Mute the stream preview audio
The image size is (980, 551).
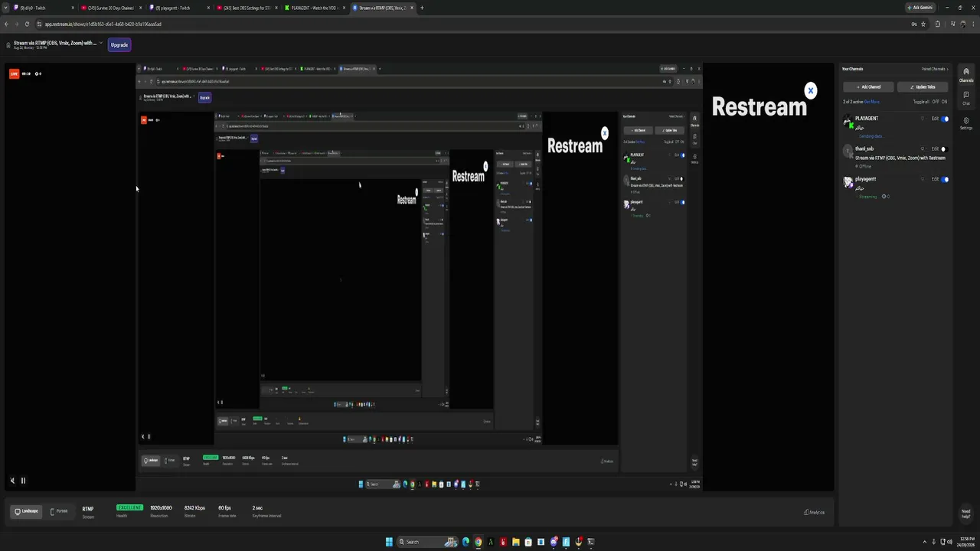point(12,481)
